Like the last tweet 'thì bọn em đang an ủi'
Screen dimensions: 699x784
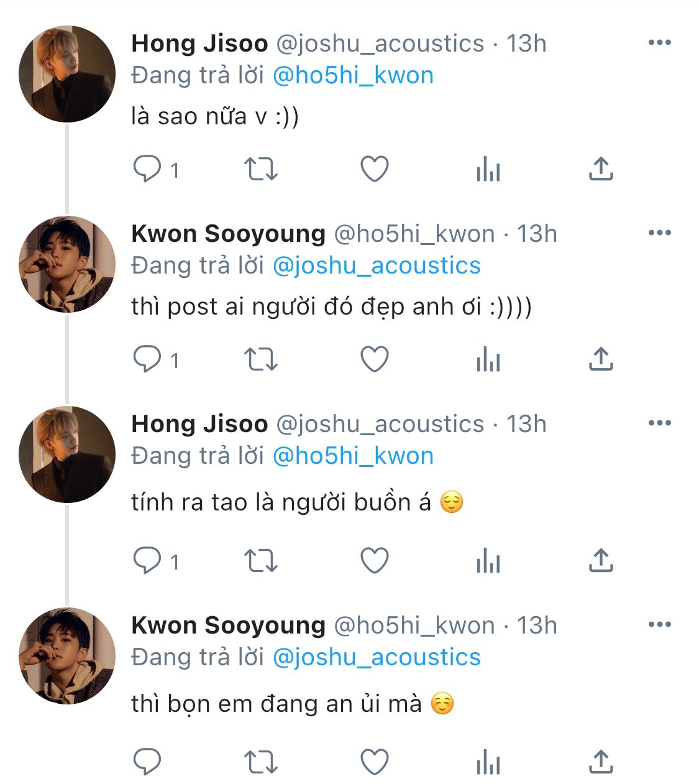375,763
